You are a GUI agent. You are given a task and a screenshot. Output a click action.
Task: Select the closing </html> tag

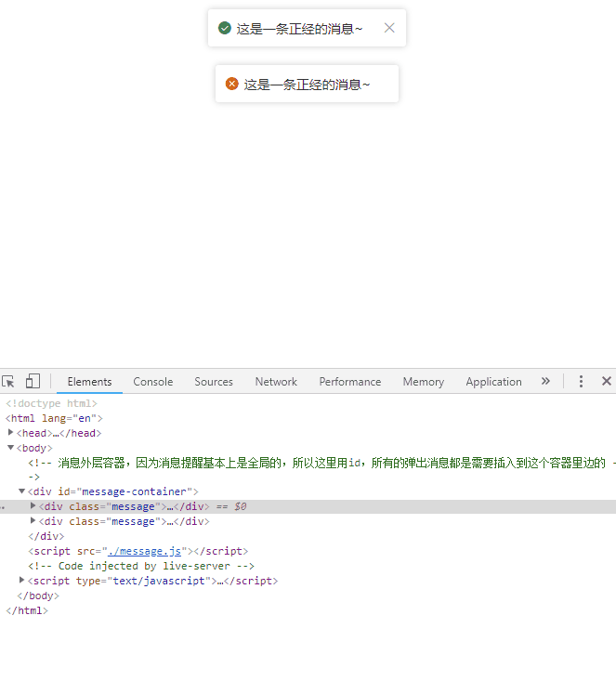[x=27, y=610]
